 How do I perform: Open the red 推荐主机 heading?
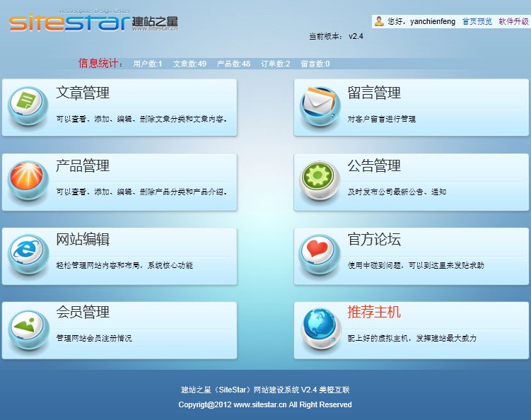pos(374,313)
